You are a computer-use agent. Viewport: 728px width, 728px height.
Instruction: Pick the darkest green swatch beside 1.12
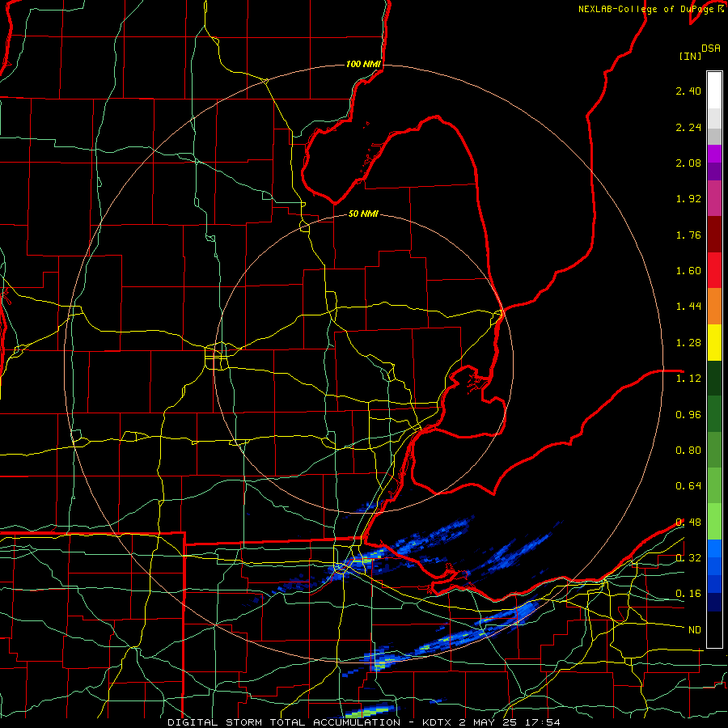click(714, 379)
